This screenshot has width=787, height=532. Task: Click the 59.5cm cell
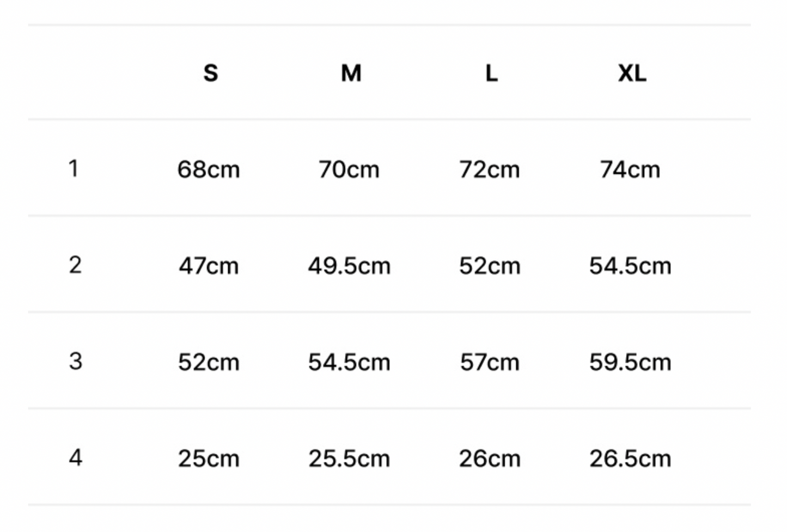tap(630, 362)
